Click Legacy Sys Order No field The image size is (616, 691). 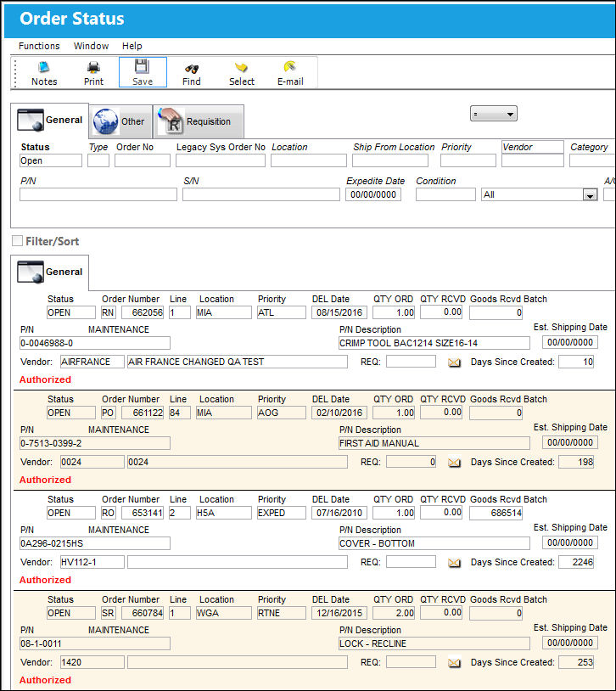click(221, 160)
